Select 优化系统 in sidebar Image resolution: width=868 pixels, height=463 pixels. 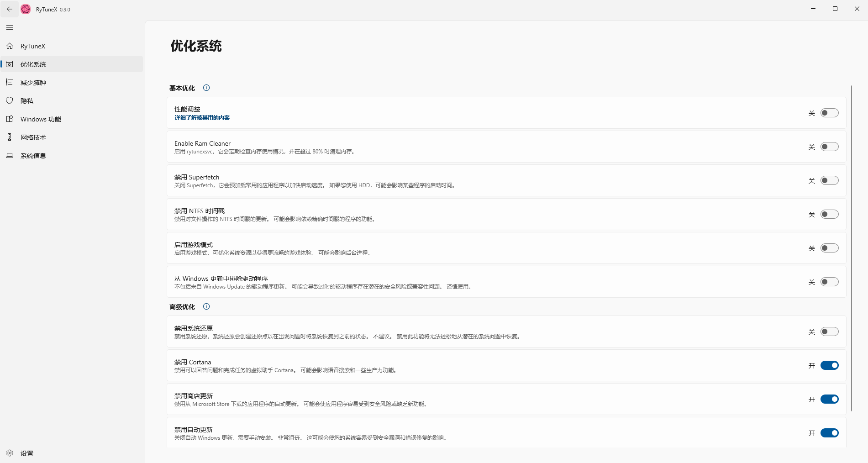pyautogui.click(x=72, y=64)
